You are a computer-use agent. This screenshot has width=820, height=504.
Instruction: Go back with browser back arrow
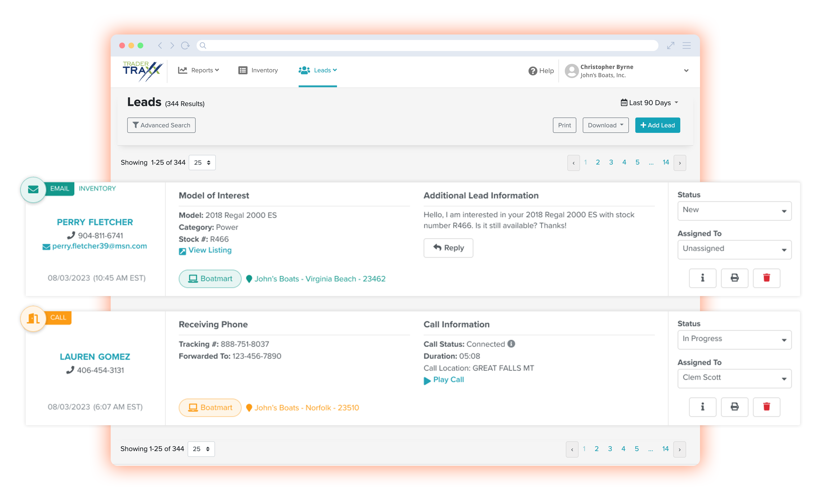[x=160, y=45]
